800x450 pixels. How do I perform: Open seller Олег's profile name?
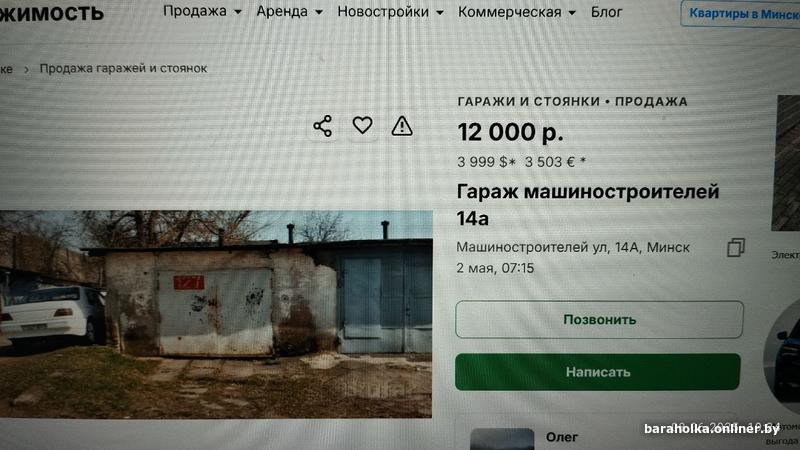562,437
